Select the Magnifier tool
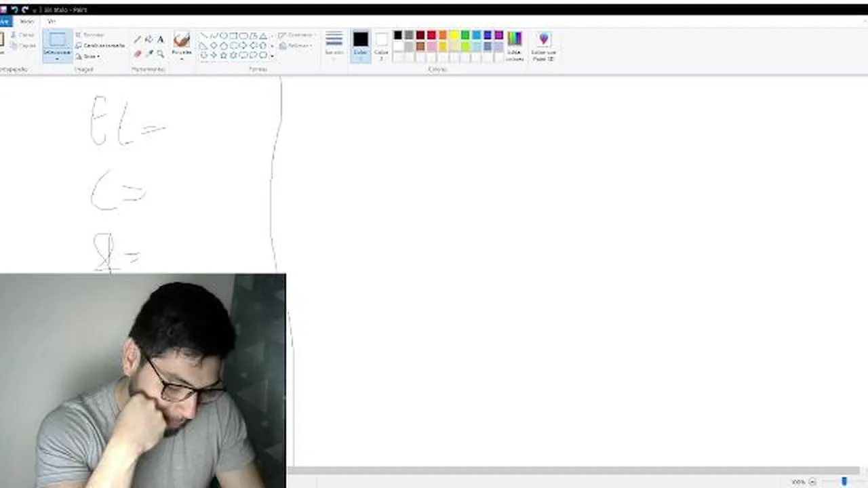This screenshot has height=488, width=868. [161, 54]
